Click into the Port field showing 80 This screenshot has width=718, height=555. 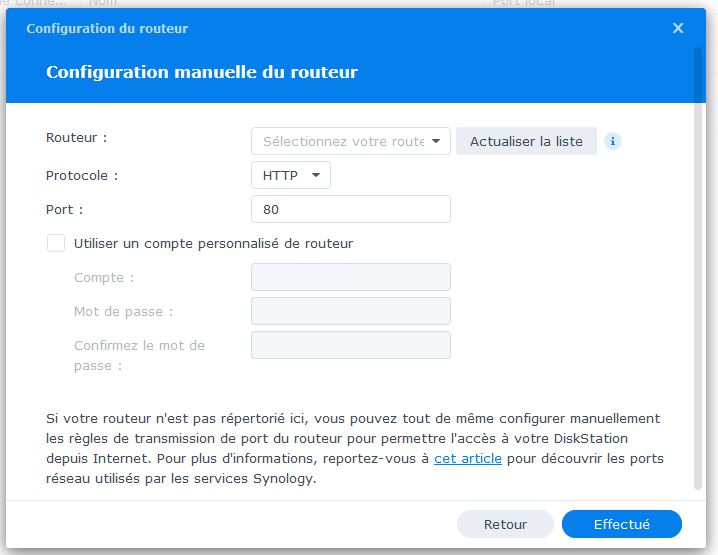tap(350, 209)
